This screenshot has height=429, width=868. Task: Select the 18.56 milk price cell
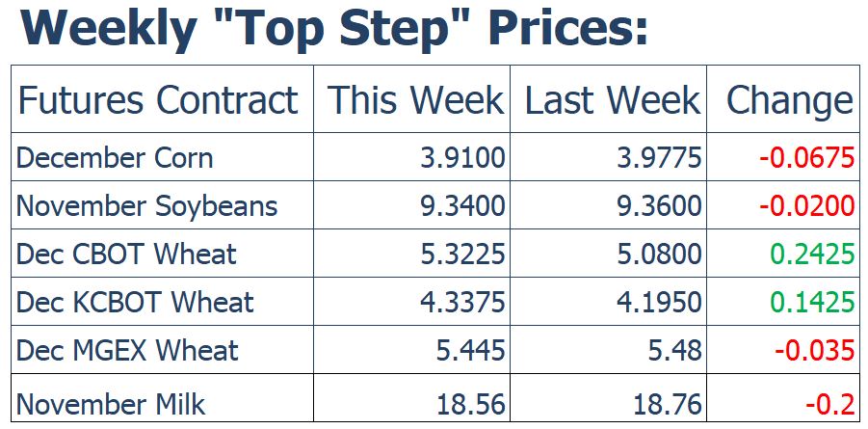click(471, 404)
